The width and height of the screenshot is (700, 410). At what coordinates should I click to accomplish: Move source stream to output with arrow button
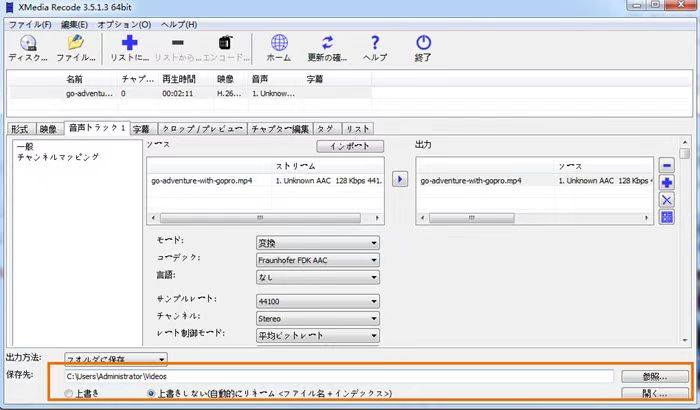pos(400,180)
